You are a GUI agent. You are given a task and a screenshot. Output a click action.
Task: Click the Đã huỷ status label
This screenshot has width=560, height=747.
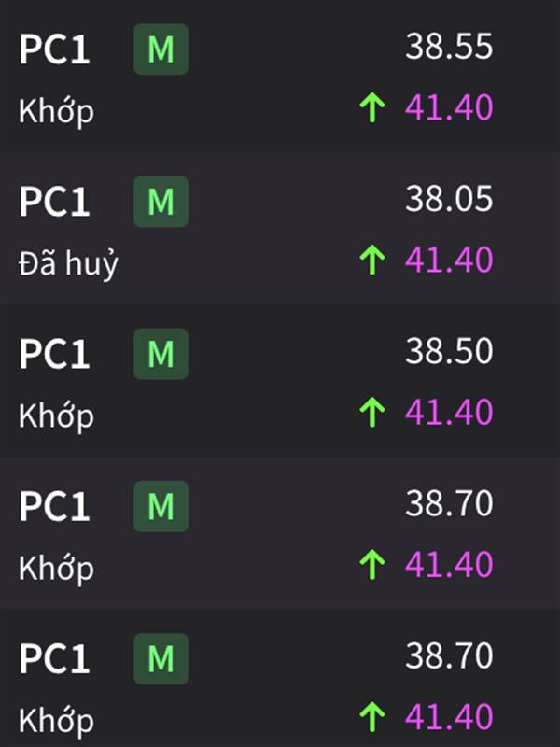point(68,264)
